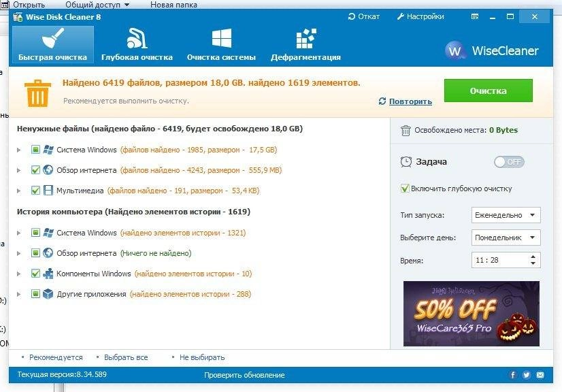Click trash icon beside Освобождено места
Image resolution: width=562 pixels, height=392 pixels.
[x=406, y=131]
